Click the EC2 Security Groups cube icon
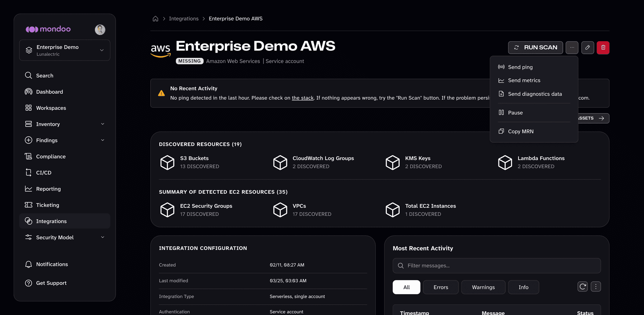This screenshot has height=315, width=644. pos(167,210)
